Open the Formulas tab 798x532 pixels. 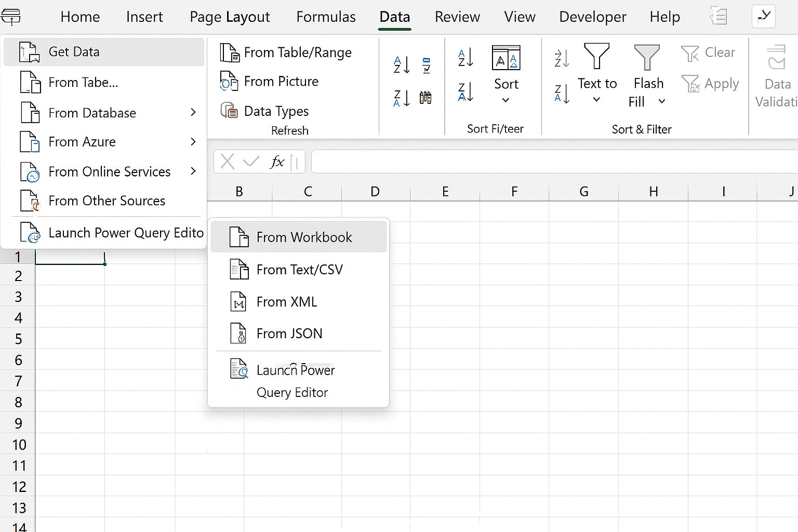[326, 17]
